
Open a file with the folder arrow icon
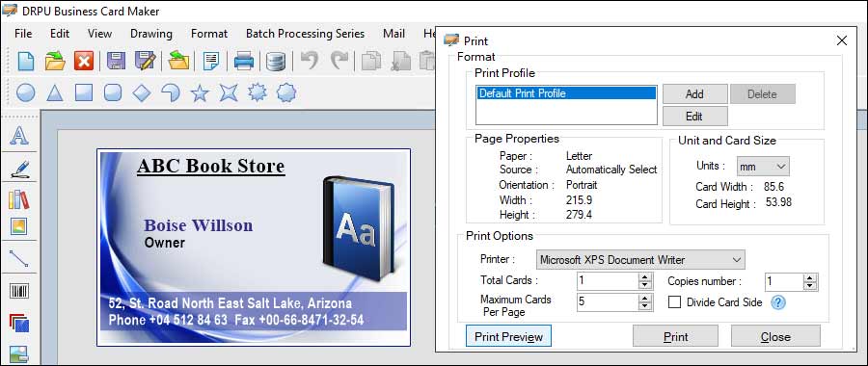(55, 61)
